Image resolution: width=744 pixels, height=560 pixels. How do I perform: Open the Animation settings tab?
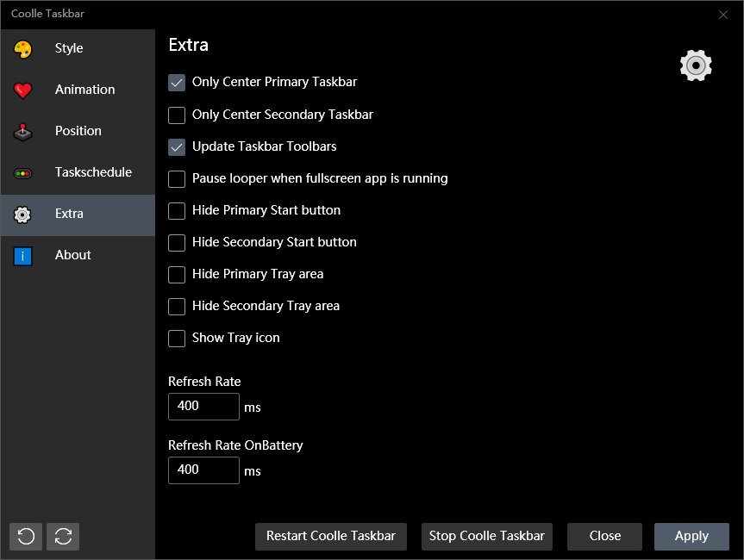(84, 90)
